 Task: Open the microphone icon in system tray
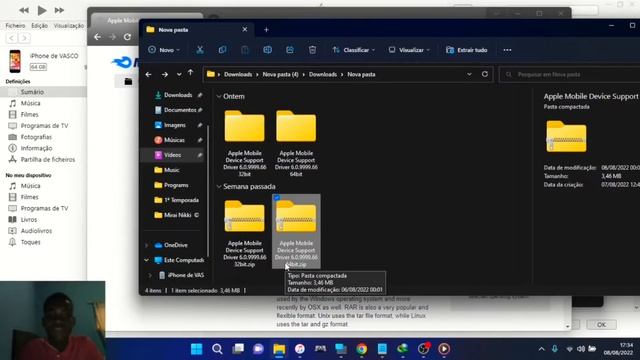click(x=555, y=349)
